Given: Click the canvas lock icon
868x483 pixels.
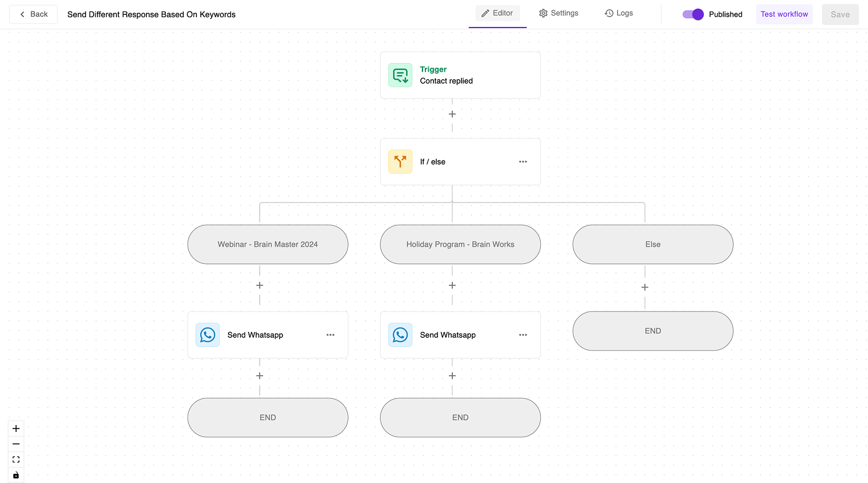Looking at the screenshot, I should point(15,474).
